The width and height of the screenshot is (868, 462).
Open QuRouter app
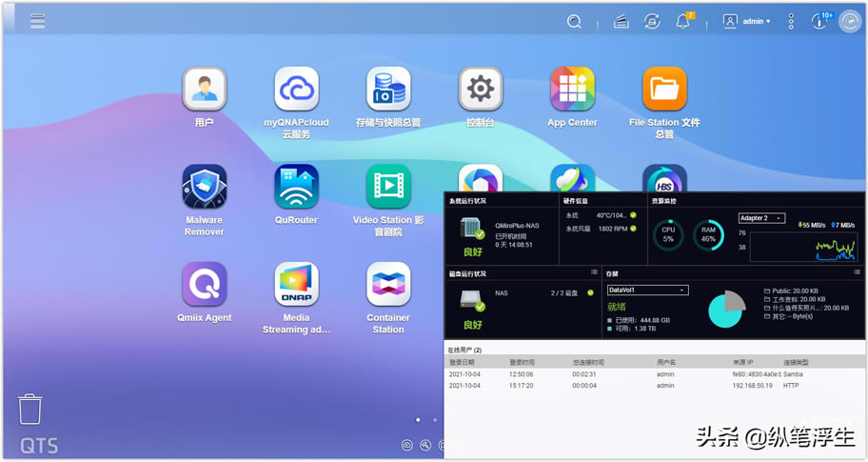click(x=296, y=186)
